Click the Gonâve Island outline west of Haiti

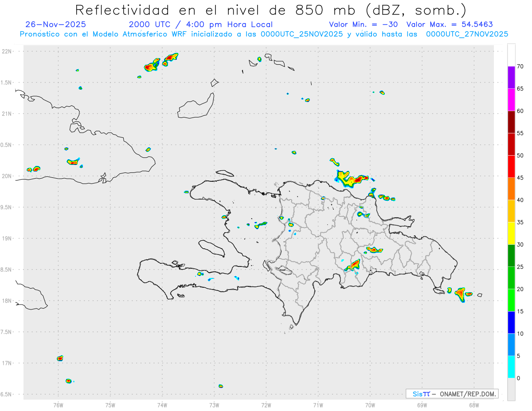pos(211,248)
